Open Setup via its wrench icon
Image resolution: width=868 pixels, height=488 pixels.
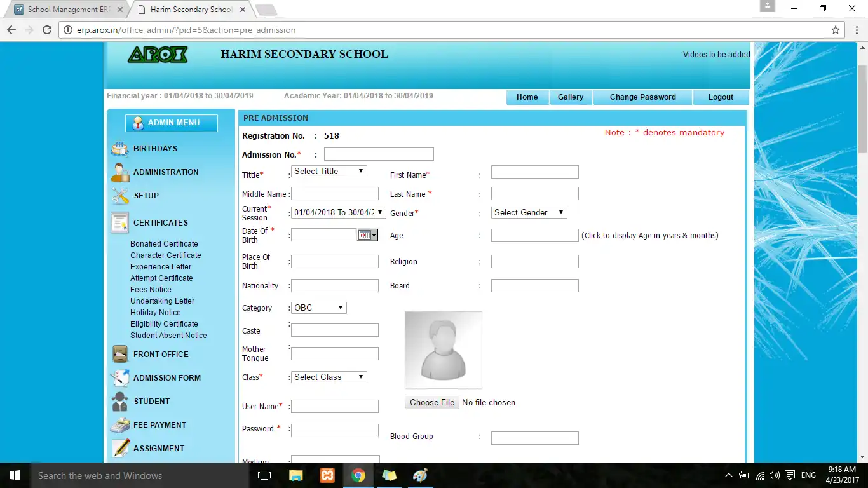click(x=120, y=195)
